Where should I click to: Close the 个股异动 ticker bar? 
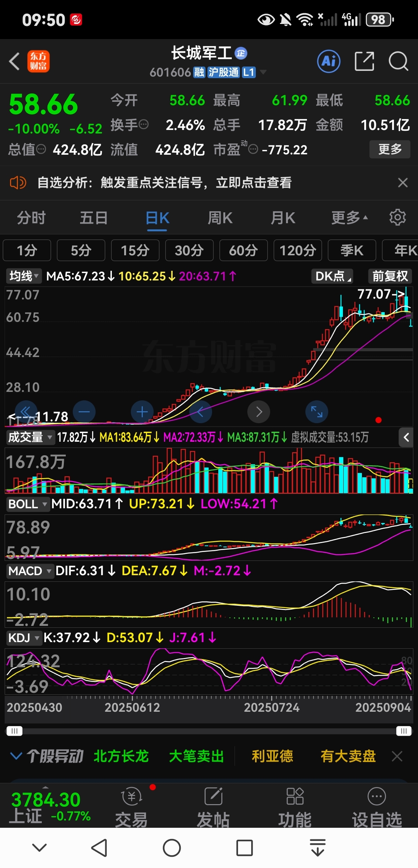(x=397, y=756)
